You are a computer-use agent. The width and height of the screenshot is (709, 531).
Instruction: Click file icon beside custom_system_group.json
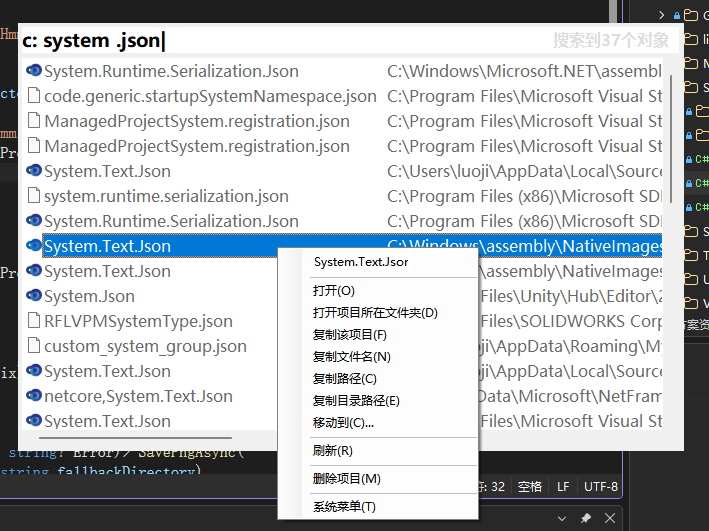34,345
